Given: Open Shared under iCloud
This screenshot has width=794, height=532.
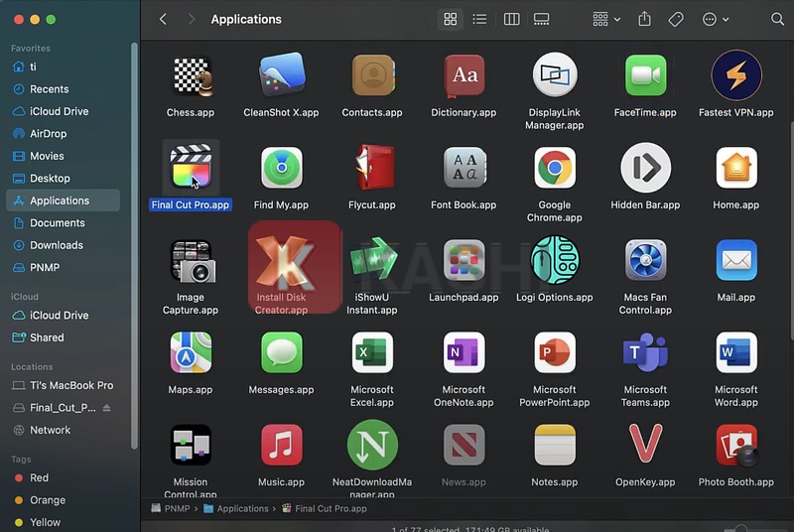Looking at the screenshot, I should tap(63, 337).
